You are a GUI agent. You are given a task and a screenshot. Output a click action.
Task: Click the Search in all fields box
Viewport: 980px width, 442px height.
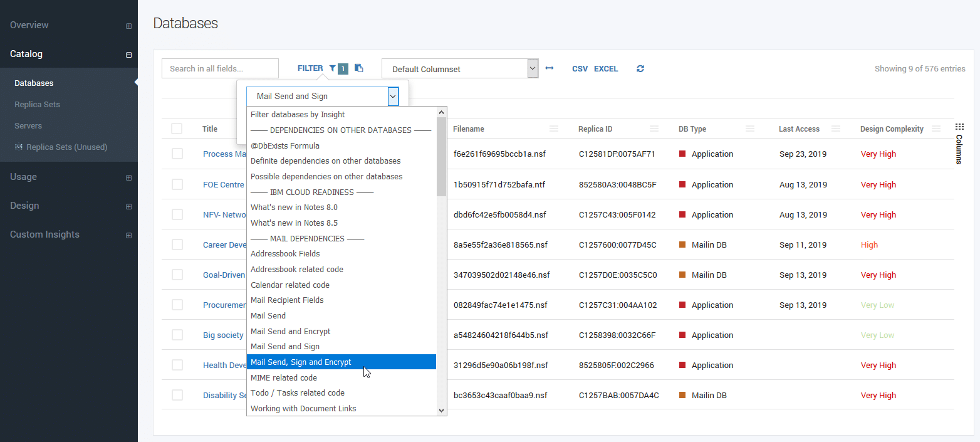tap(220, 68)
